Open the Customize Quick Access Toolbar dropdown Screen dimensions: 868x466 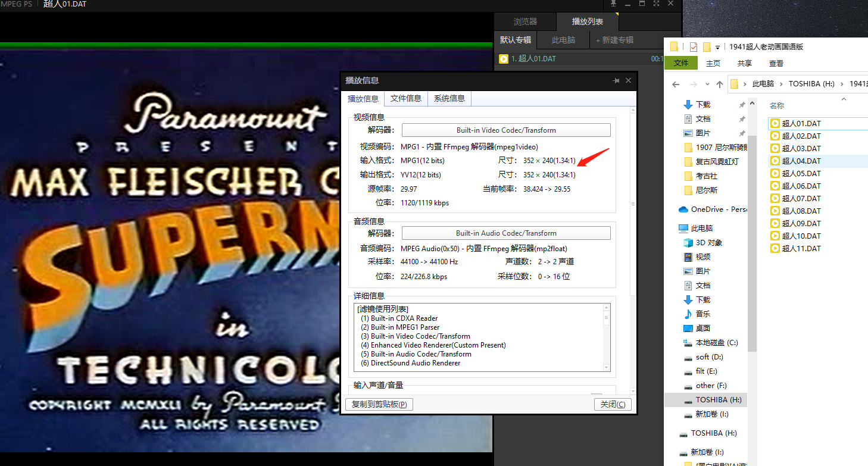coord(717,47)
